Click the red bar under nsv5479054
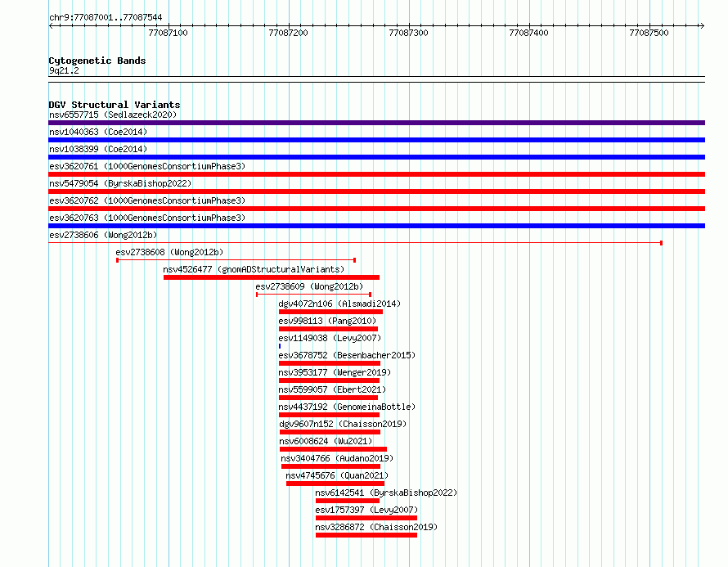Screen dimensions: 728x567 (x=376, y=191)
